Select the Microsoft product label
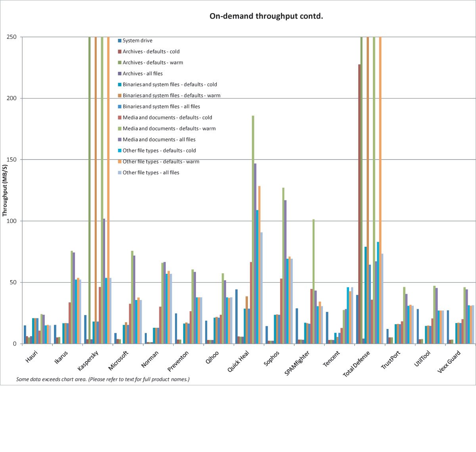 click(x=119, y=360)
